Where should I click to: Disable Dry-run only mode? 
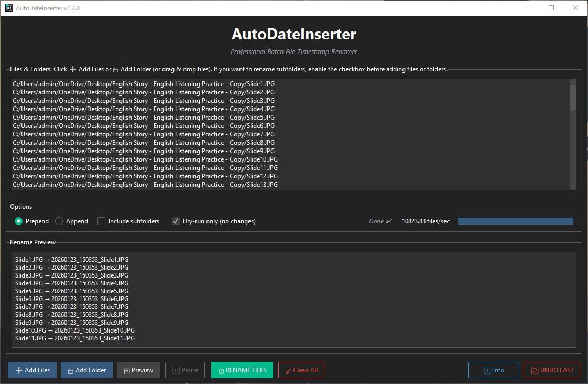coord(176,221)
